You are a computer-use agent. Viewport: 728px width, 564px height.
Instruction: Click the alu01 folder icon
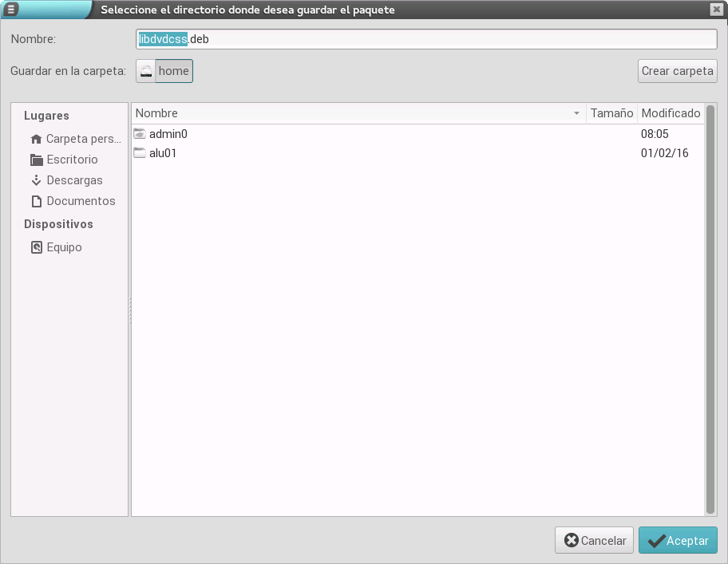(x=140, y=153)
